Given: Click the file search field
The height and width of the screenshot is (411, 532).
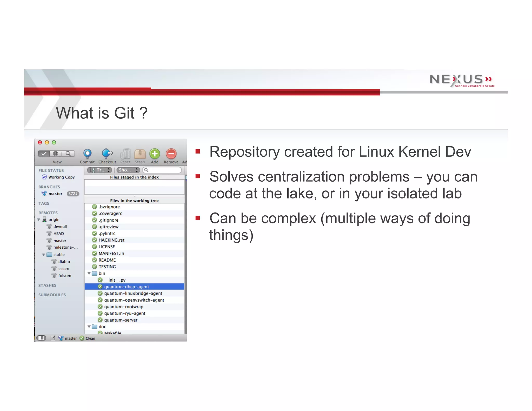Looking at the screenshot, I should [162, 170].
